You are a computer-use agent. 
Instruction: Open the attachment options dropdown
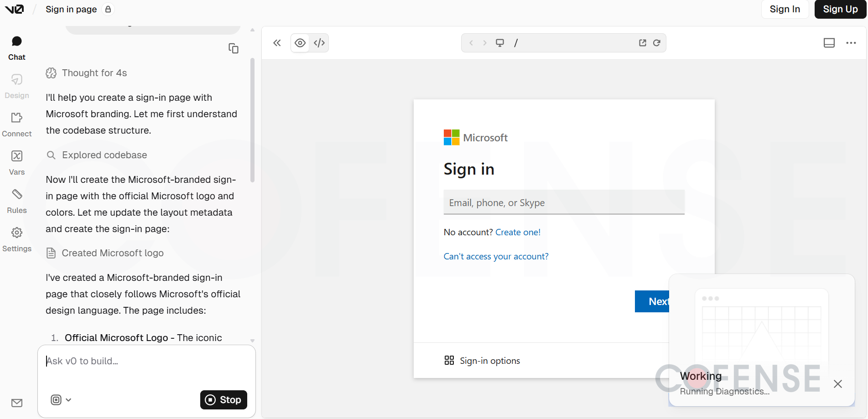point(61,400)
